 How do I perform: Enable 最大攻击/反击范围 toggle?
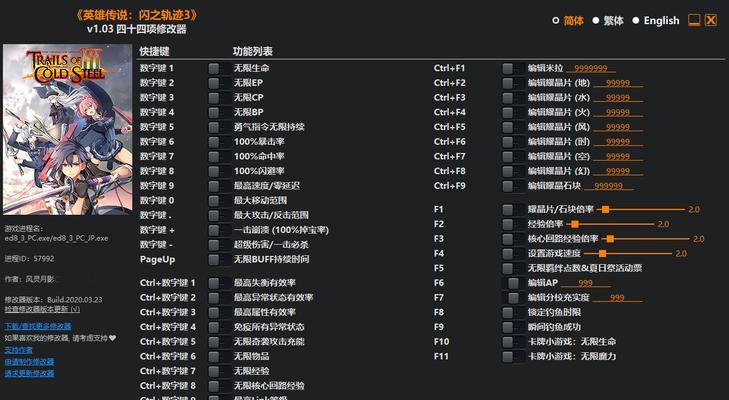[219, 215]
